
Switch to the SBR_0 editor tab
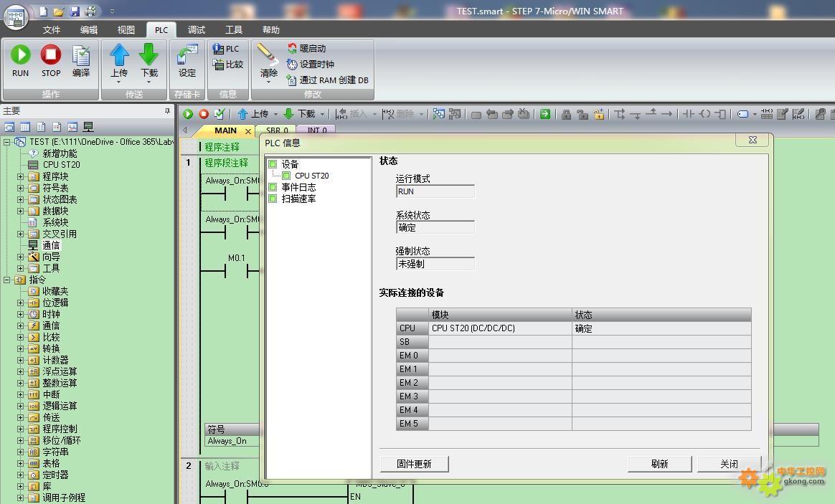277,130
